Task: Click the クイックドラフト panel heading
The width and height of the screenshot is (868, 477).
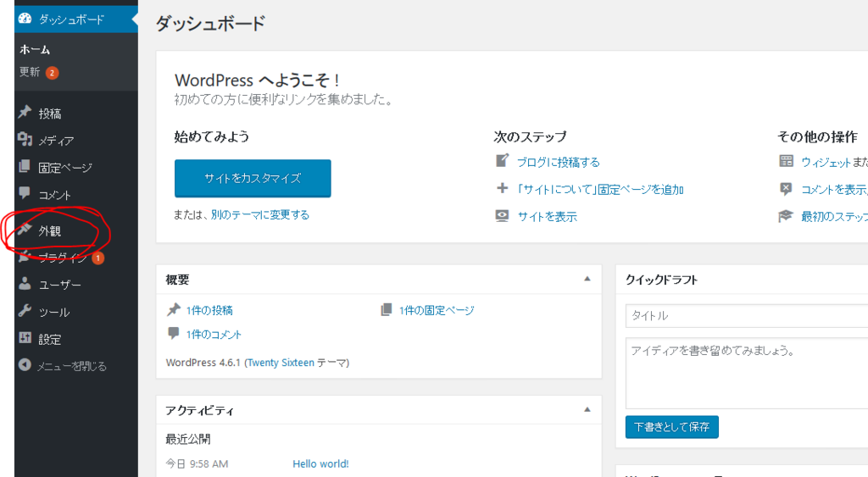Action: [x=661, y=280]
